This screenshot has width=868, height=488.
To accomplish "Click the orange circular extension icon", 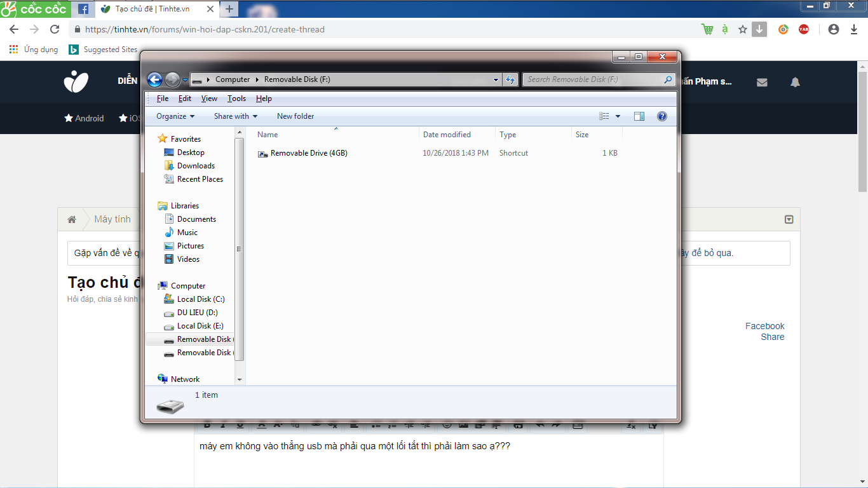I will pos(783,29).
